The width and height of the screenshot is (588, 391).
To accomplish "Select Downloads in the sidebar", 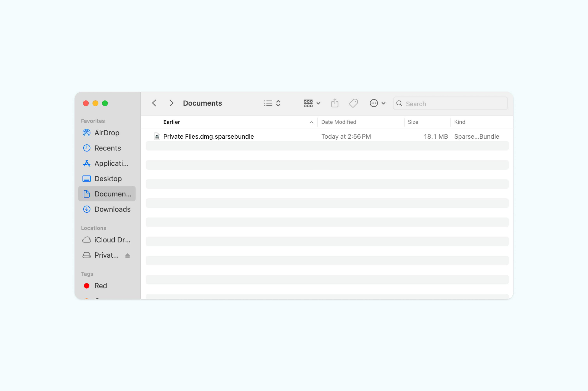I will click(112, 209).
